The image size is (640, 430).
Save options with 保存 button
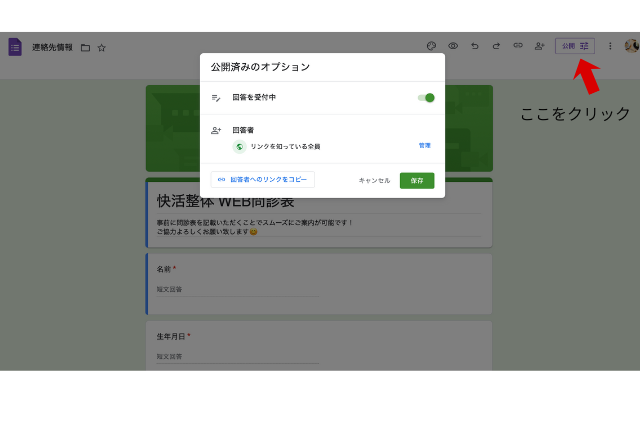[417, 180]
